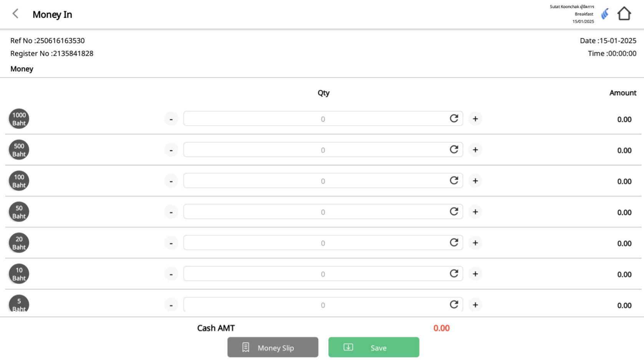The width and height of the screenshot is (644, 362).
Task: Decrease the 50 Baht note count
Action: tap(171, 212)
